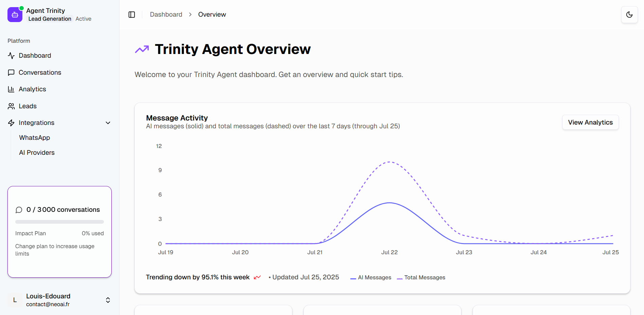The width and height of the screenshot is (644, 315).
Task: Click the trending arrow icon beside page title
Action: point(142,50)
